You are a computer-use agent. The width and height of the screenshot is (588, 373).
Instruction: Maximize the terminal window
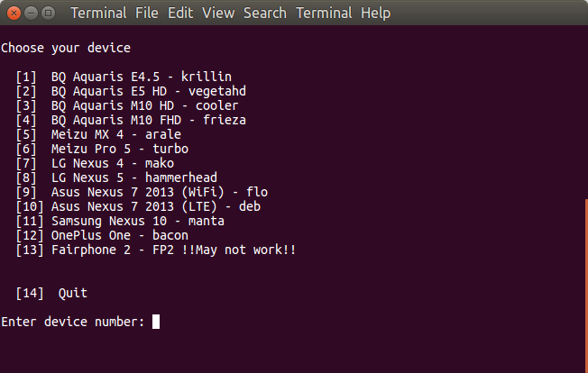click(x=49, y=14)
